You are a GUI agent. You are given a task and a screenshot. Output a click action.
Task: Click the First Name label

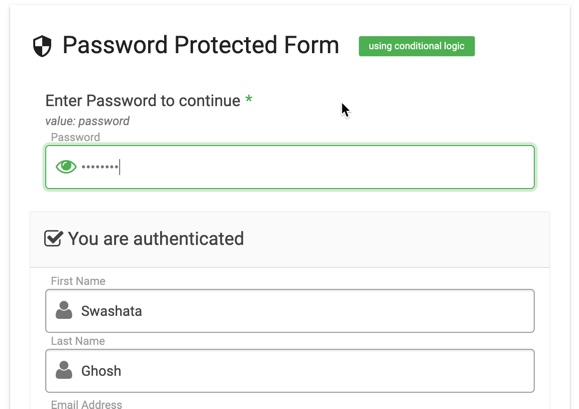(x=78, y=281)
